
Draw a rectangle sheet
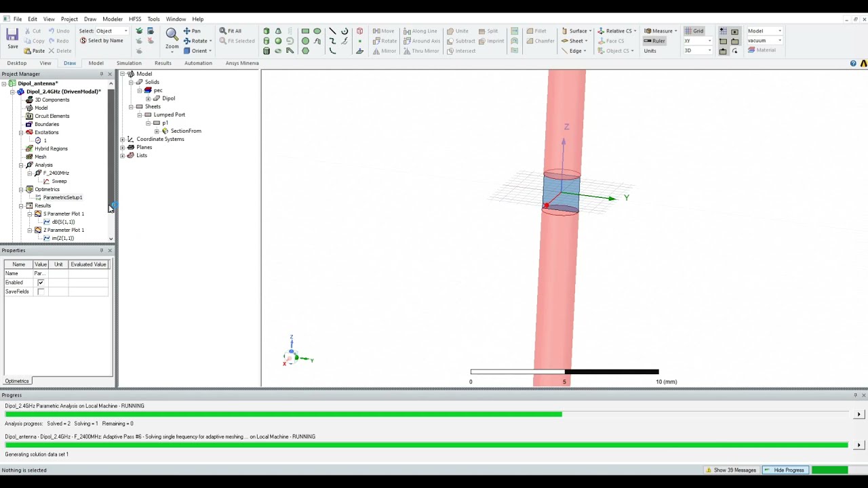(x=305, y=31)
